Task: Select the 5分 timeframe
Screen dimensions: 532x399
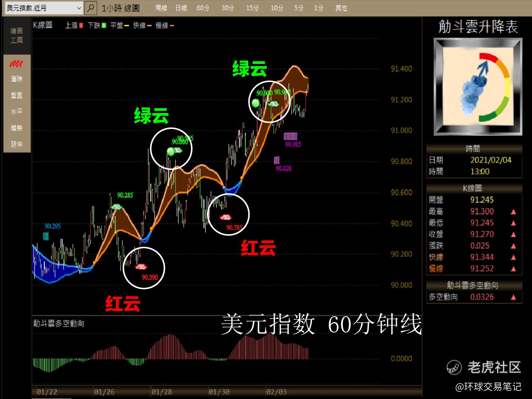Action: click(x=299, y=8)
